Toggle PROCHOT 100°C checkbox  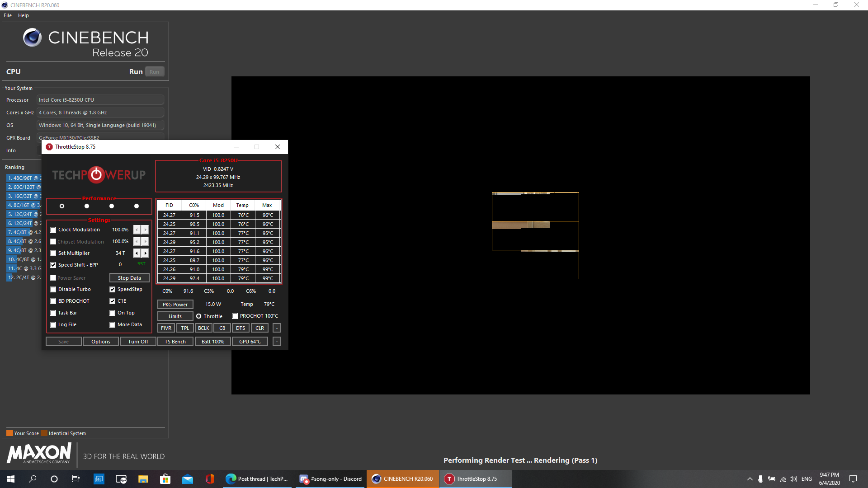(235, 316)
